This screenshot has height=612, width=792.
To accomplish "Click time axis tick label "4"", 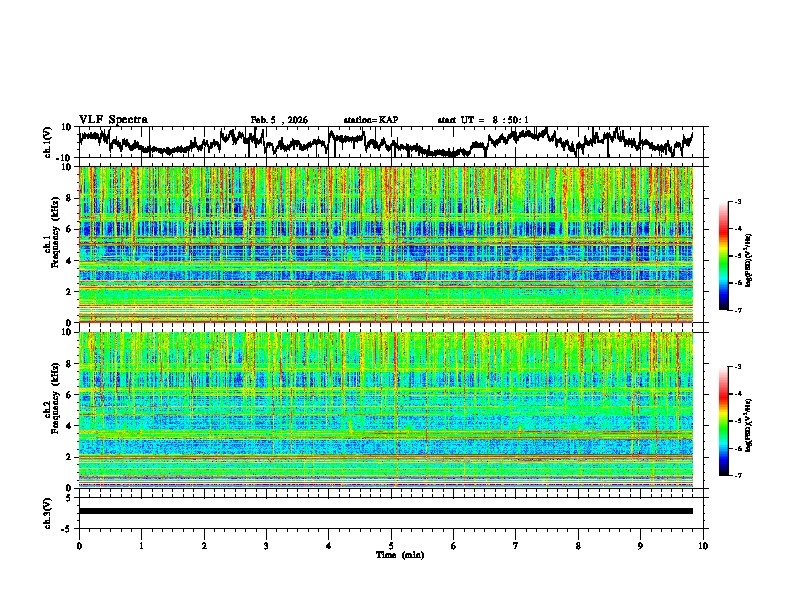I will tap(329, 546).
